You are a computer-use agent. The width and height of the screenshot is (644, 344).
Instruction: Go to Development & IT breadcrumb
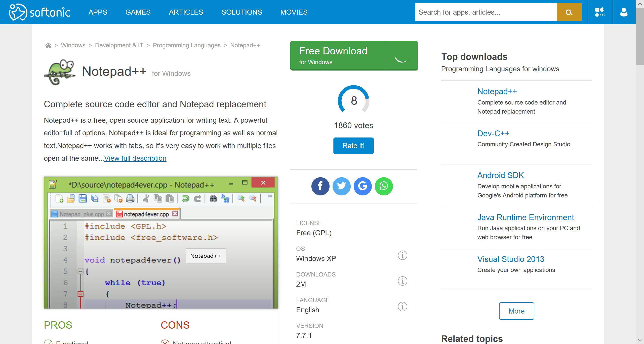(119, 45)
